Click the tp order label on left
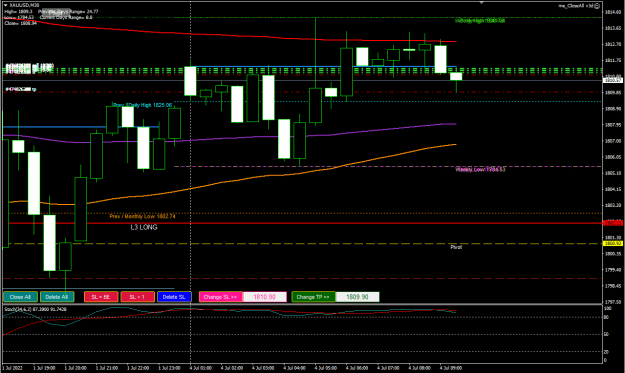The height and width of the screenshot is (373, 625). 20,89
